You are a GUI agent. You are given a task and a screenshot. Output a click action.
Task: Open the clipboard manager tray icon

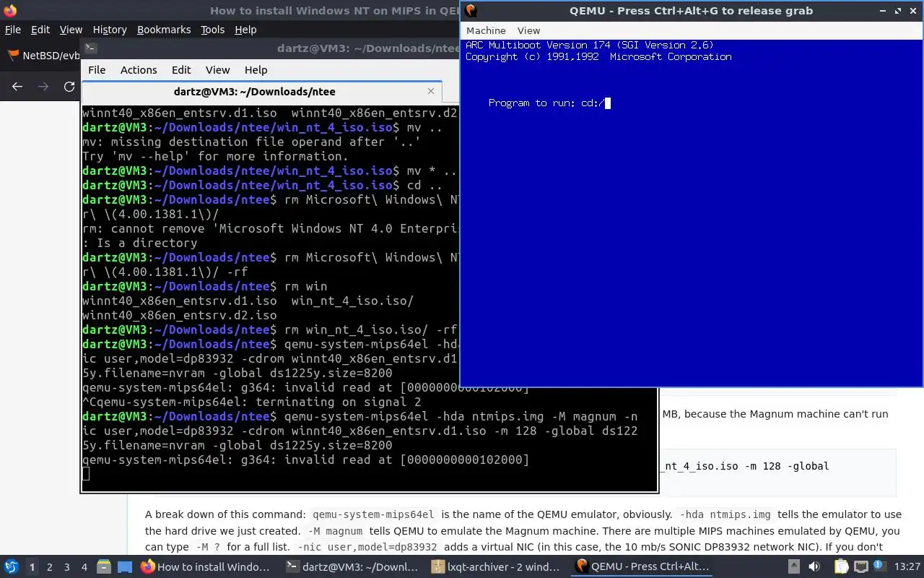pos(840,567)
